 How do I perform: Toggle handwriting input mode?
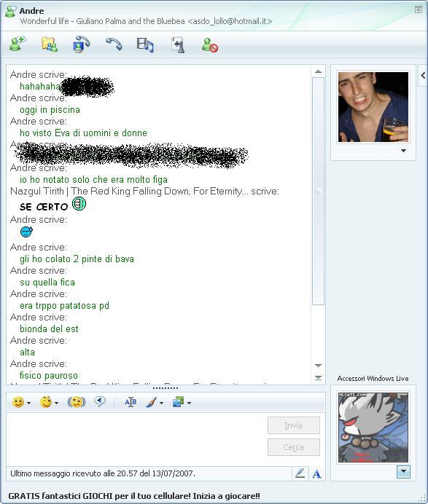[x=300, y=473]
